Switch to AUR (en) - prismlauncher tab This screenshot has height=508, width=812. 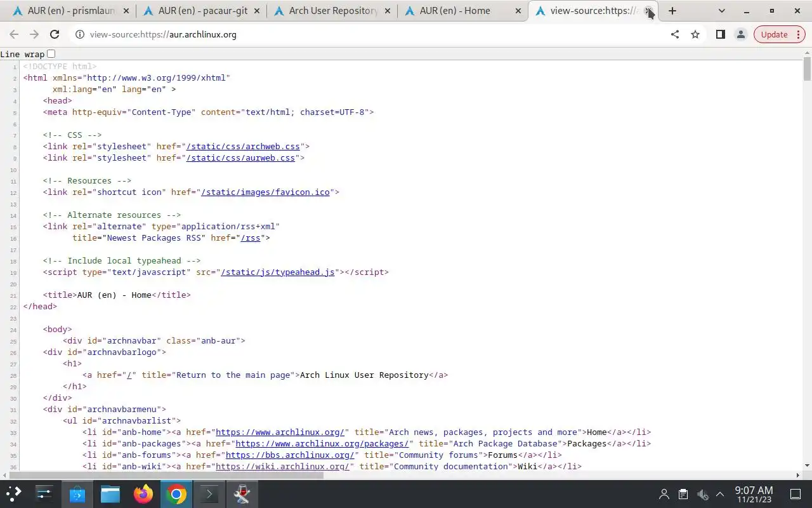[x=70, y=11]
